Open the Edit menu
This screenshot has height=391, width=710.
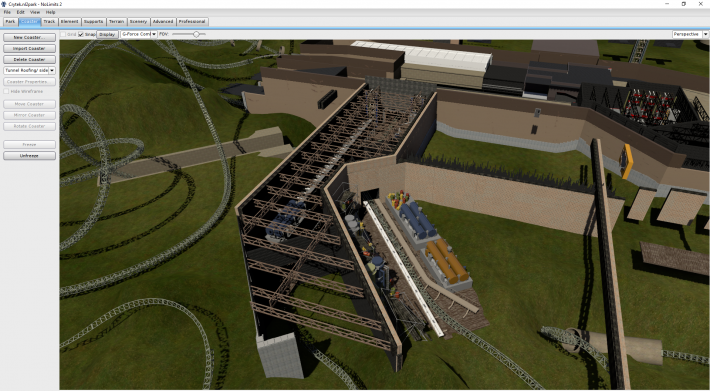[x=21, y=12]
